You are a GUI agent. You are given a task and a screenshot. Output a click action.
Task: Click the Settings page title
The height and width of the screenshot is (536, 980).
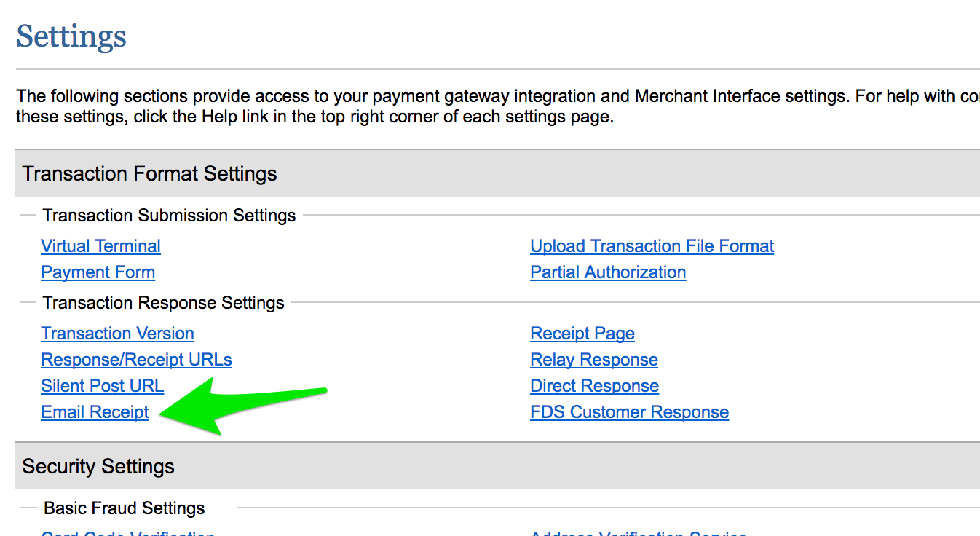click(x=71, y=36)
